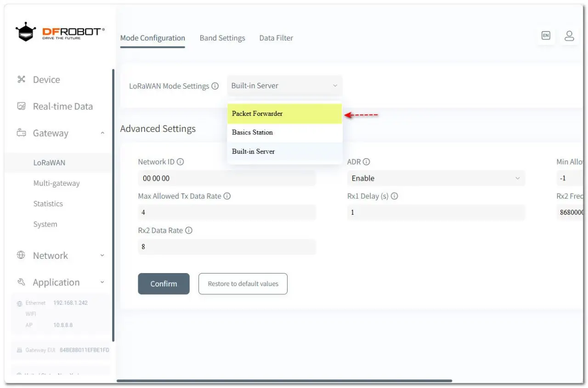Click the Max Allowed Tx Data Rate field

[227, 212]
